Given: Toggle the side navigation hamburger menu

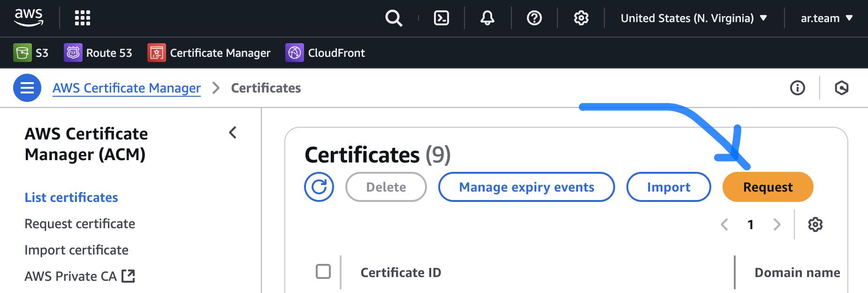Looking at the screenshot, I should pos(27,88).
